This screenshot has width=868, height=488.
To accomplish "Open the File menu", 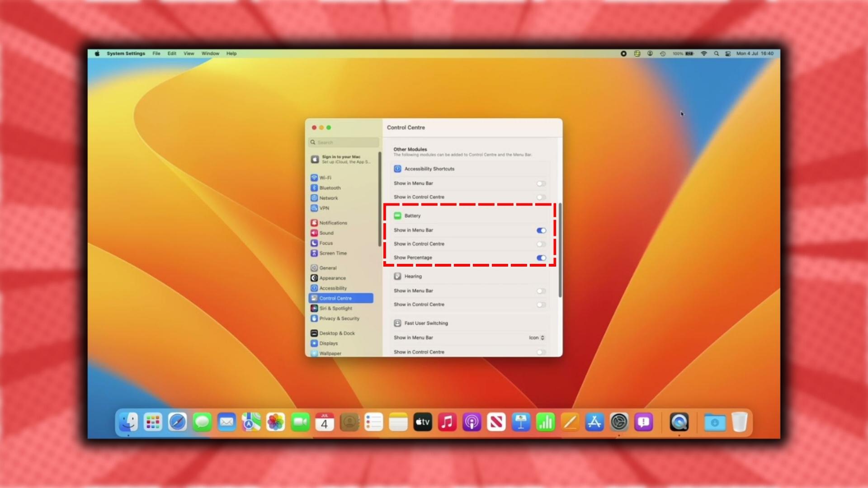I will tap(156, 53).
